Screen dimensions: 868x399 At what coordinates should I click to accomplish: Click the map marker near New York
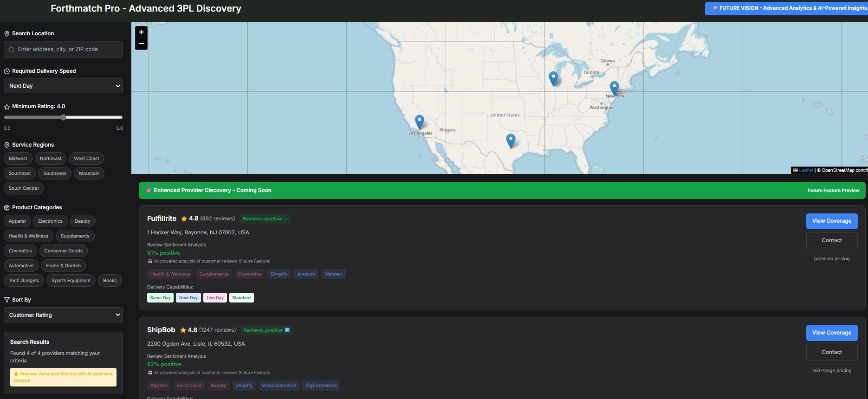[x=614, y=88]
